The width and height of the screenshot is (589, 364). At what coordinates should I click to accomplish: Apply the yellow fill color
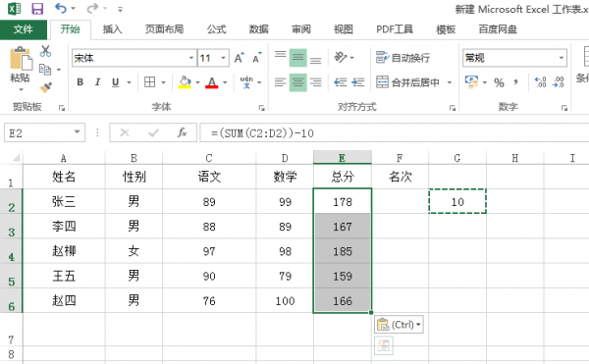click(185, 82)
